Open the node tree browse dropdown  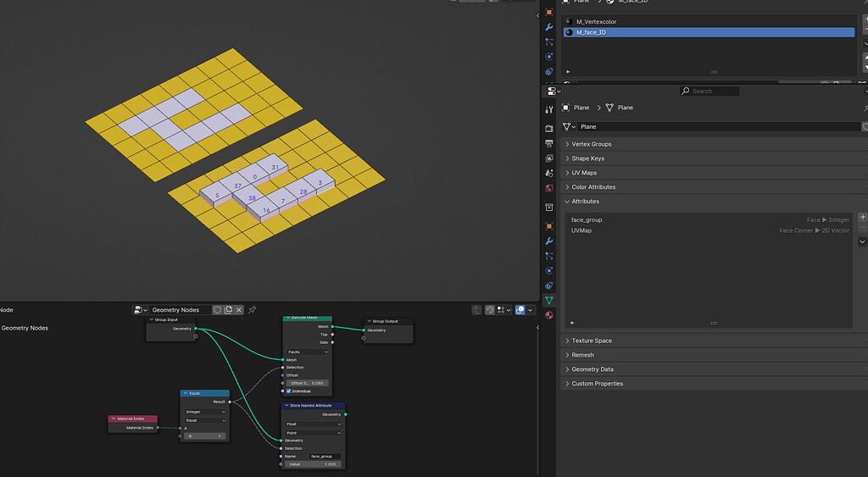[140, 310]
